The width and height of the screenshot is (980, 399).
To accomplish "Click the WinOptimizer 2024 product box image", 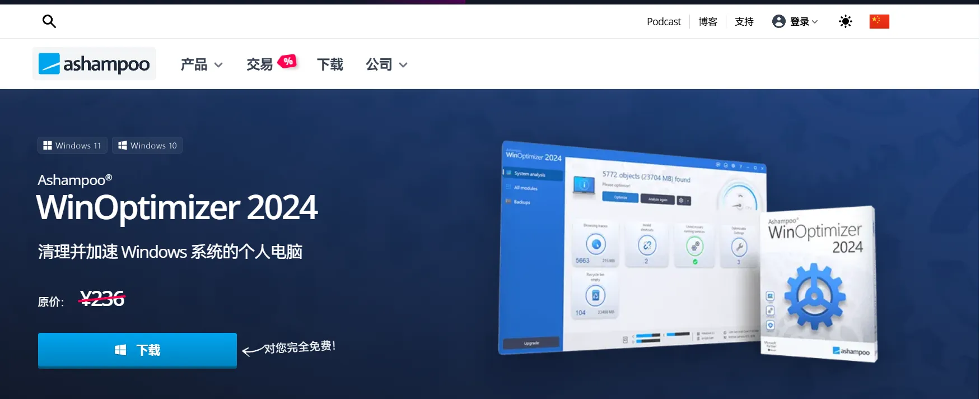I will click(x=819, y=283).
